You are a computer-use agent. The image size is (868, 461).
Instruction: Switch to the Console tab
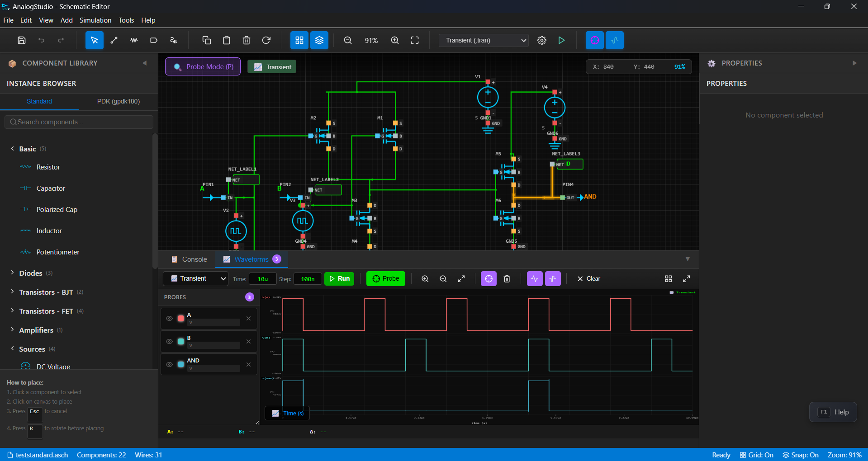click(194, 259)
